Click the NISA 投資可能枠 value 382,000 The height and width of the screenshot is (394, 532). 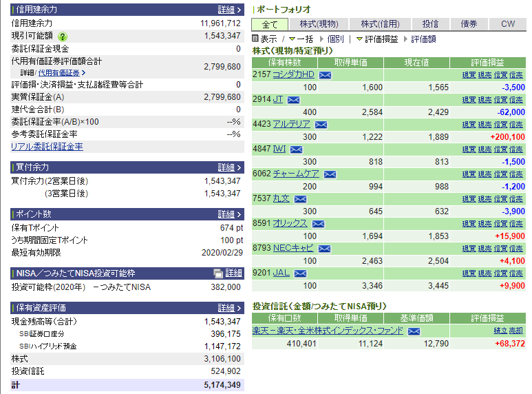pos(226,287)
